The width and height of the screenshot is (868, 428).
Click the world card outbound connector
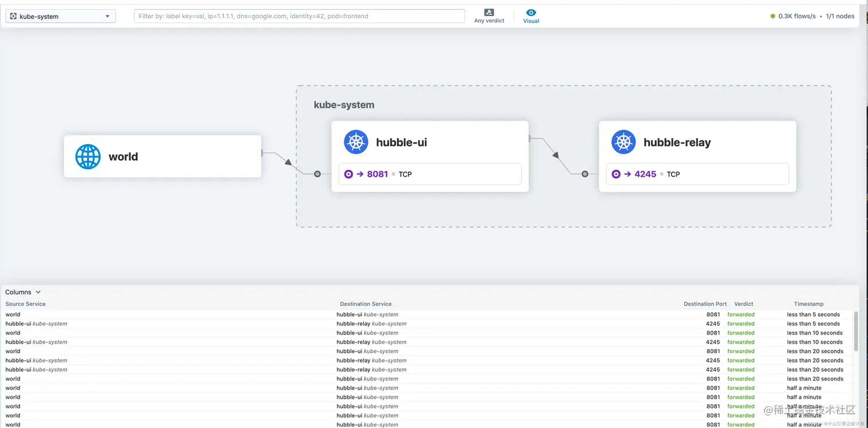pos(262,153)
